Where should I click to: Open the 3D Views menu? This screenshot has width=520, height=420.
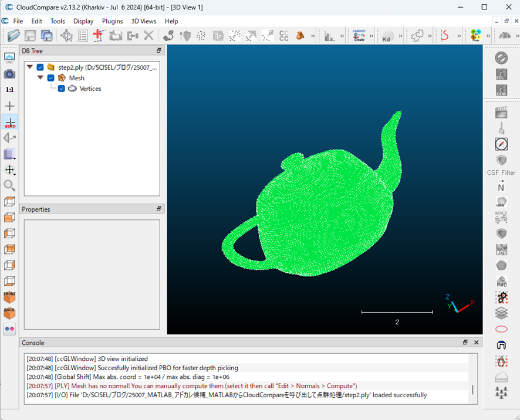pos(143,21)
